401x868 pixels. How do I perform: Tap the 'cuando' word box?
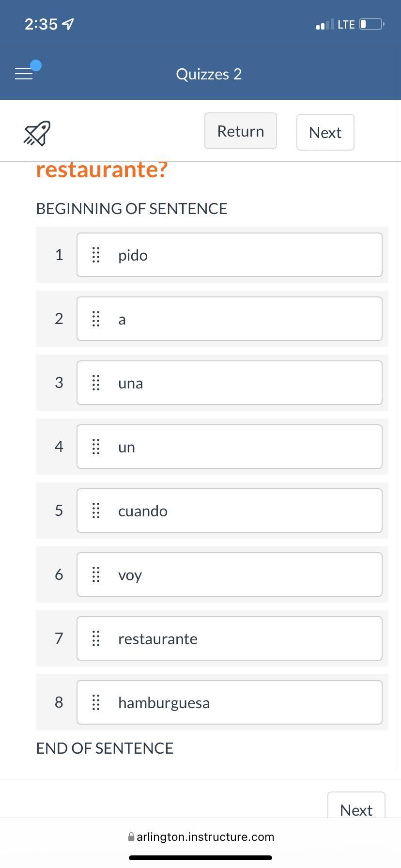[229, 511]
